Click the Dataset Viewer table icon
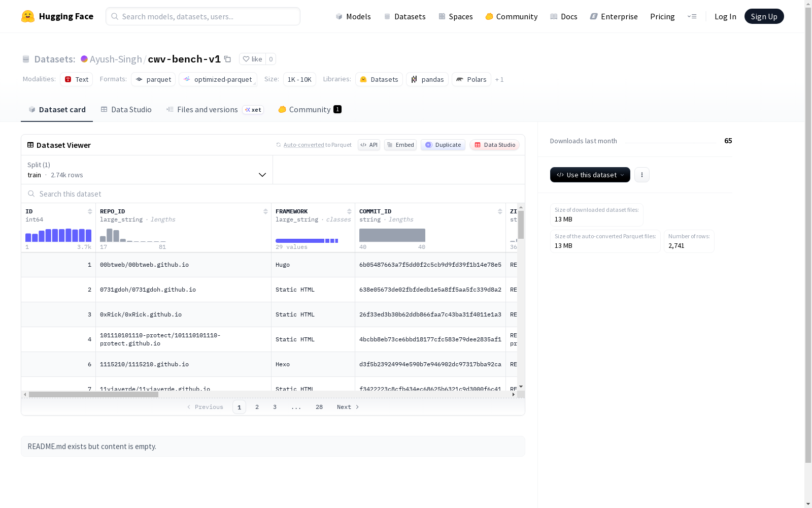The height and width of the screenshot is (508, 812). 30,145
